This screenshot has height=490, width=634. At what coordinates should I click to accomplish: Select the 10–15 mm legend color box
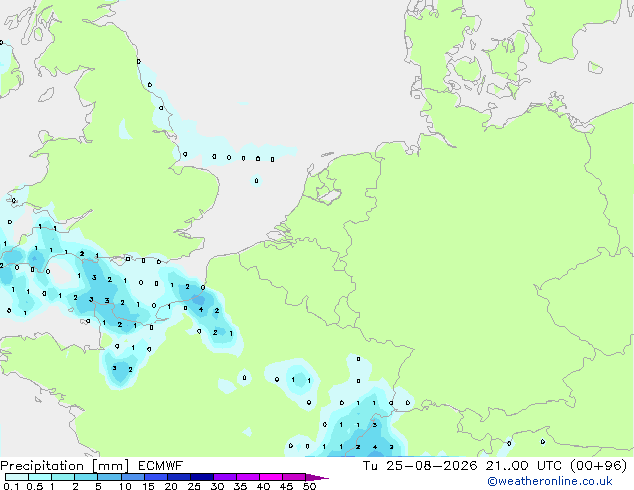point(132,477)
